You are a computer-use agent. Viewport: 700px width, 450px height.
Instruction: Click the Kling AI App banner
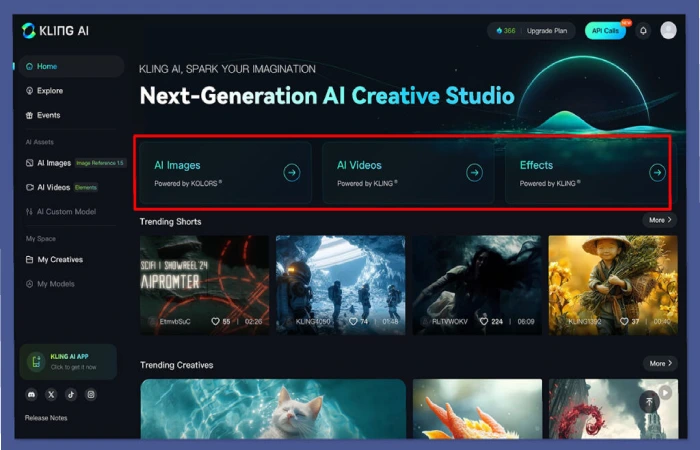68,362
